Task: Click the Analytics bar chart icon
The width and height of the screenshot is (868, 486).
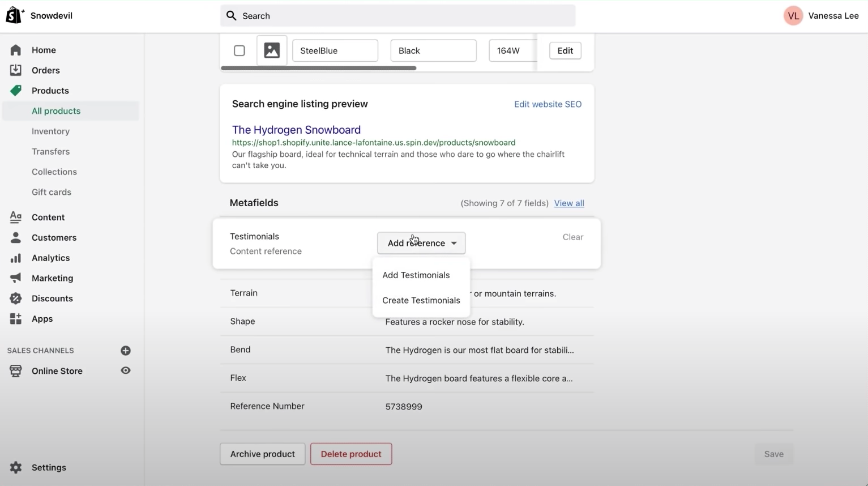Action: 16,258
